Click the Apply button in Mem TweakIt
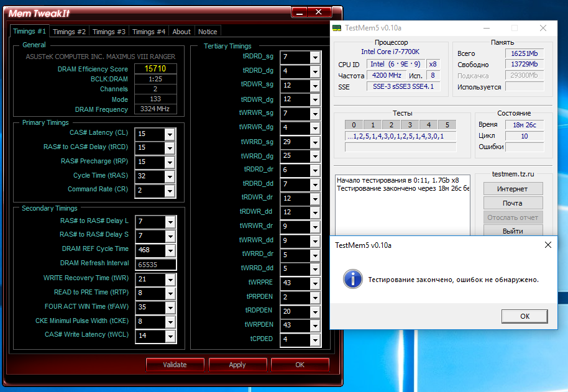The width and height of the screenshot is (568, 392). tap(237, 365)
